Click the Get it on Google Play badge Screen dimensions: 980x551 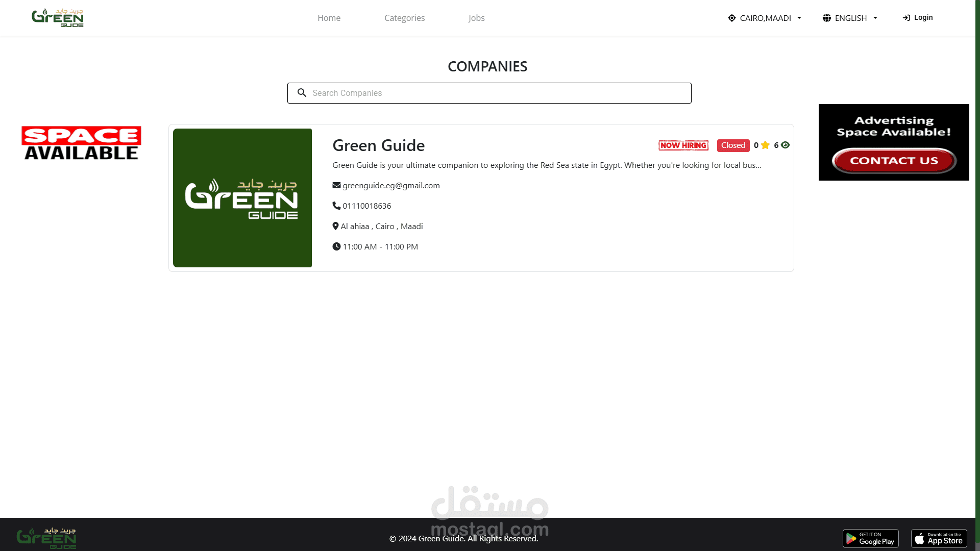[870, 538]
